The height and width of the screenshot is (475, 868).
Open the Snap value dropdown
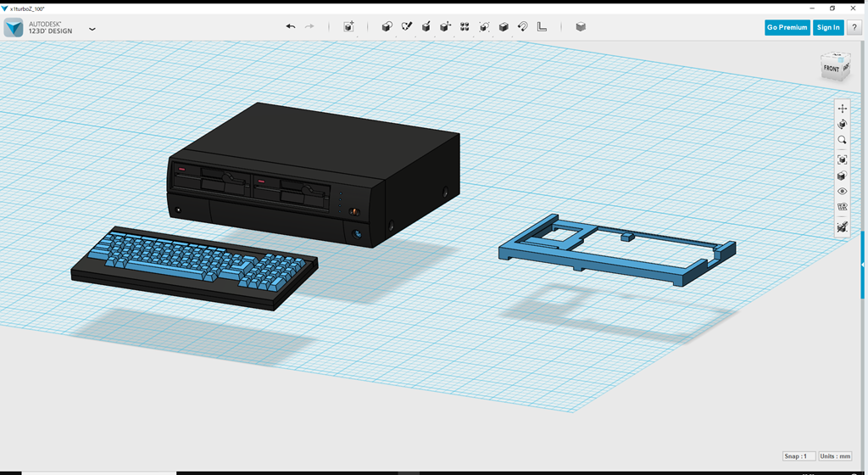(x=799, y=456)
